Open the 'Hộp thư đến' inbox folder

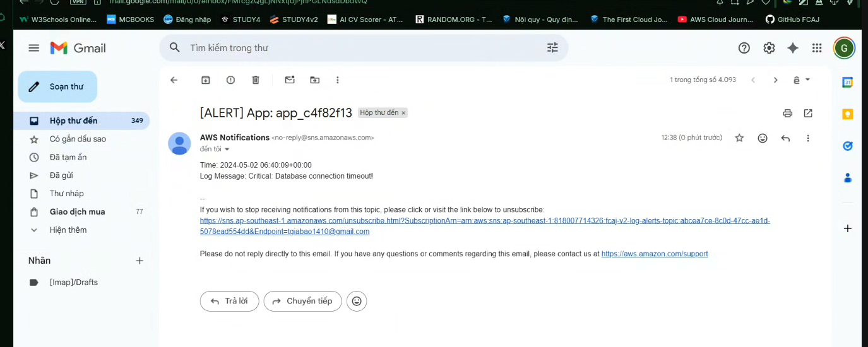[x=81, y=121]
